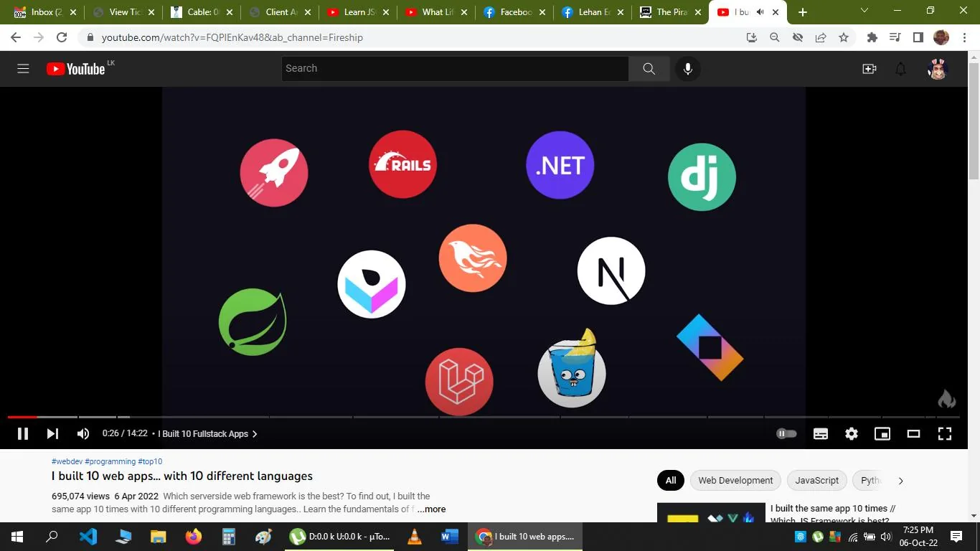Open YouTube notifications bell

900,68
